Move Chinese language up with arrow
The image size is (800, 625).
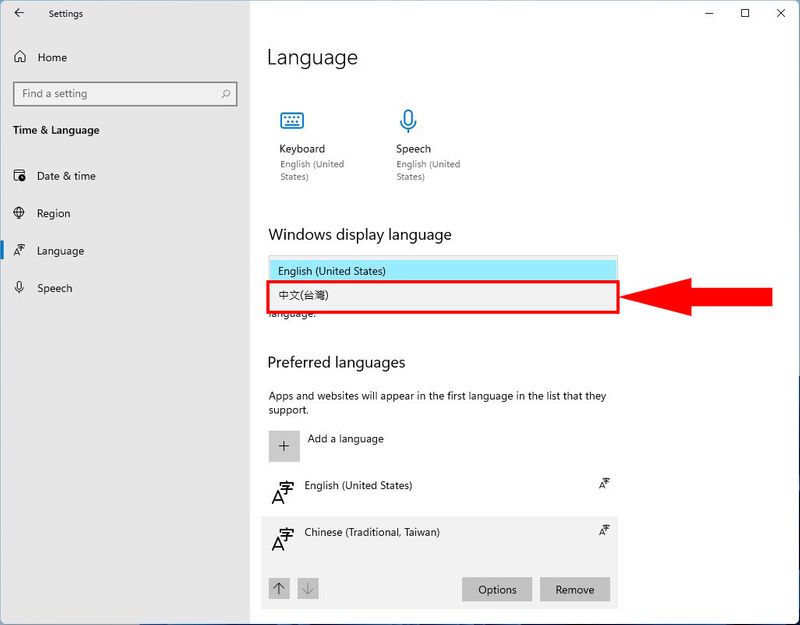279,588
